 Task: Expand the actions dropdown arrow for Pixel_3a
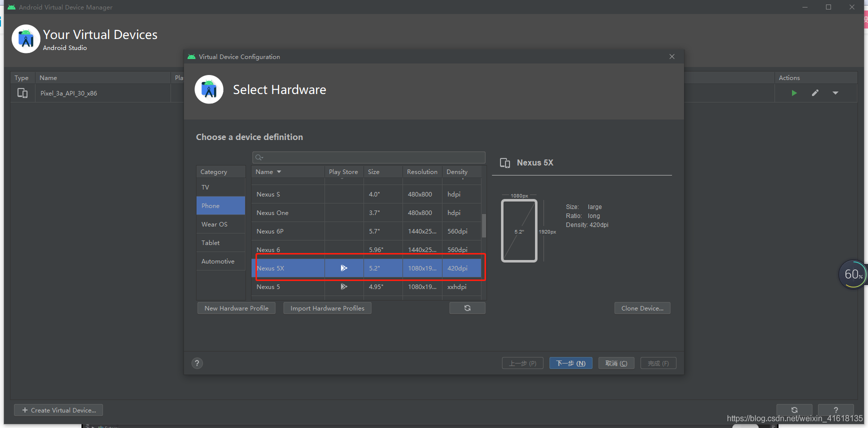coord(835,93)
